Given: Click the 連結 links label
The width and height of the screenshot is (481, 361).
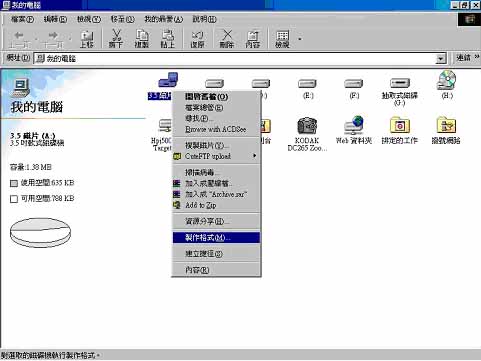Looking at the screenshot, I should (463, 58).
